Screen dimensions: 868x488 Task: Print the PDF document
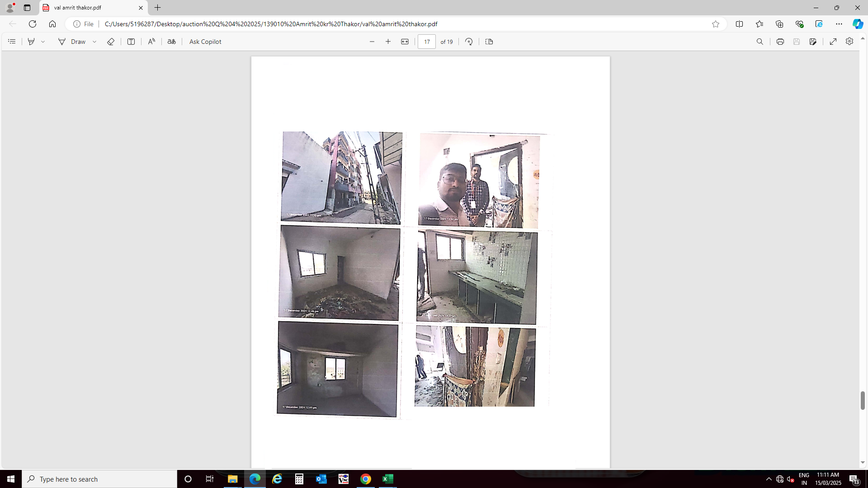(x=780, y=42)
